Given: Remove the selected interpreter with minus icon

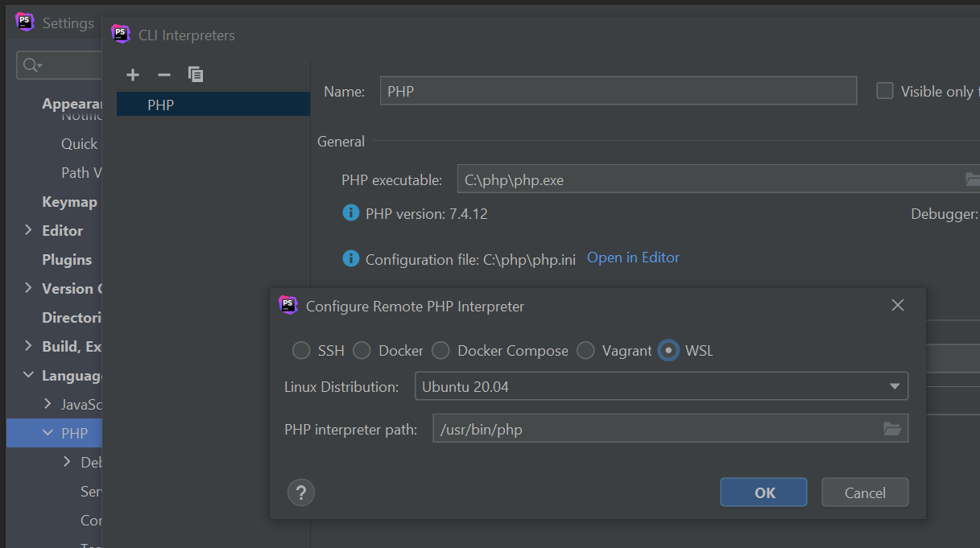Looking at the screenshot, I should click(x=164, y=75).
